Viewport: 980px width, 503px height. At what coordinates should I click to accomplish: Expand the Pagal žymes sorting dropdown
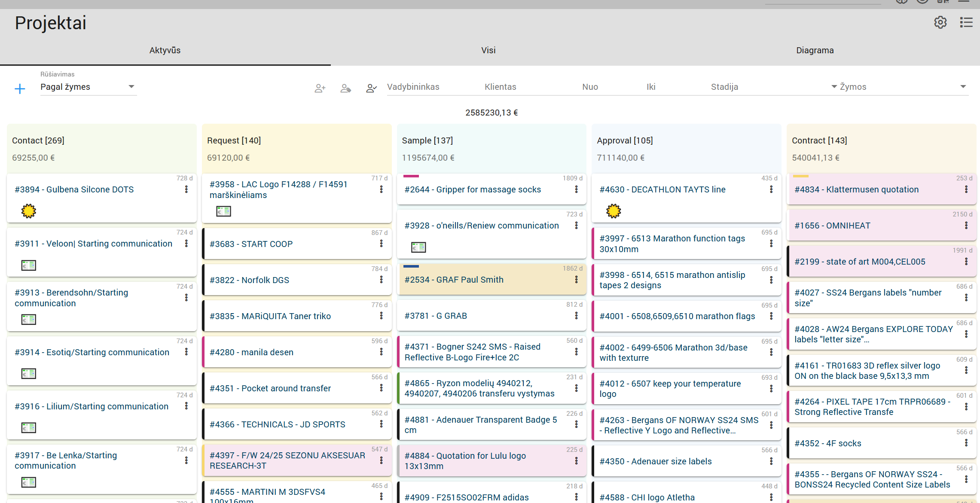[131, 87]
